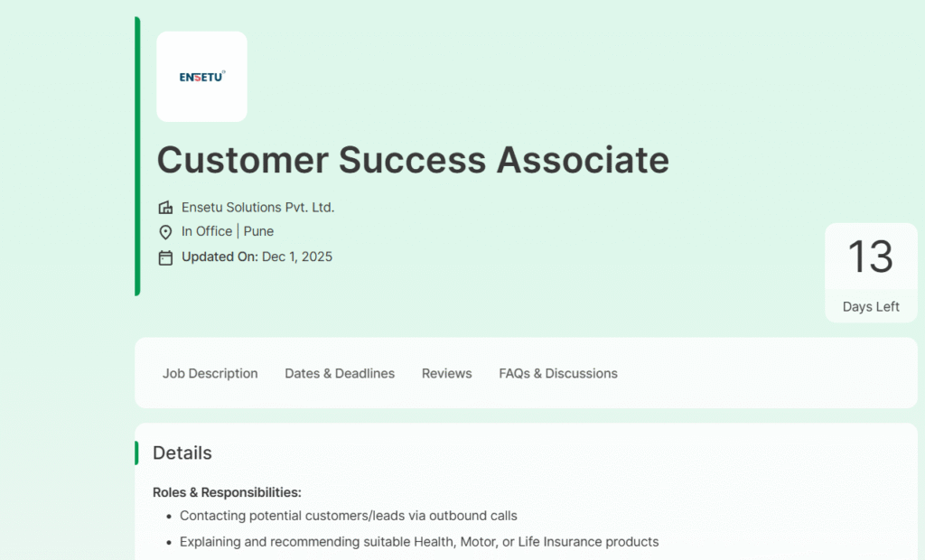Click the location pin icon

point(165,232)
